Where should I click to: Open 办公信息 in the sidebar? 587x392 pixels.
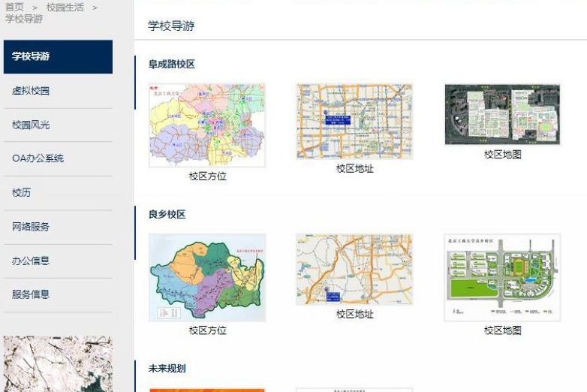pyautogui.click(x=31, y=261)
